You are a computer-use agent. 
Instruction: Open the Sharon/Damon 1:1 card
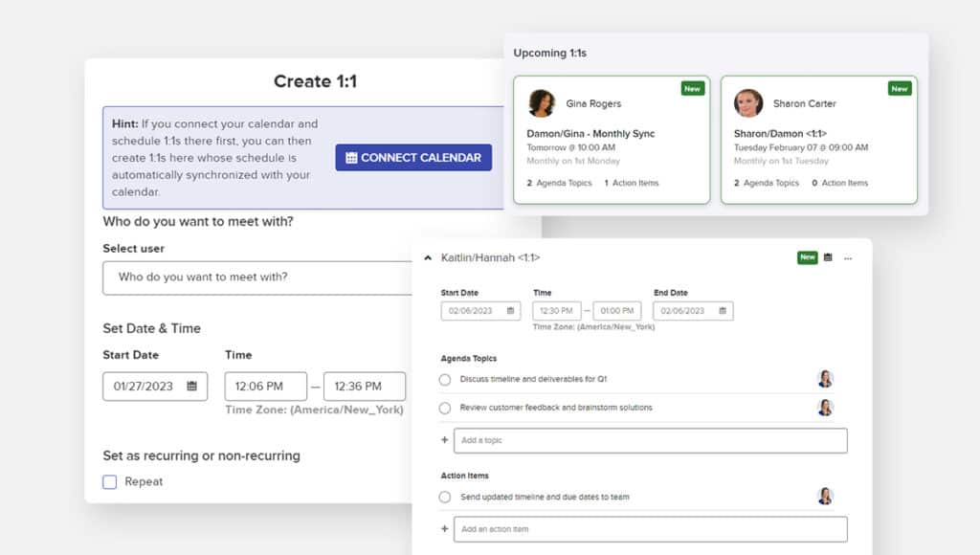tap(818, 140)
